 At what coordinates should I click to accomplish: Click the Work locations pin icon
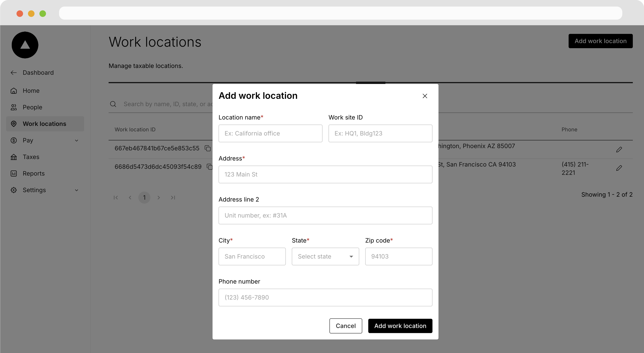[x=14, y=124]
